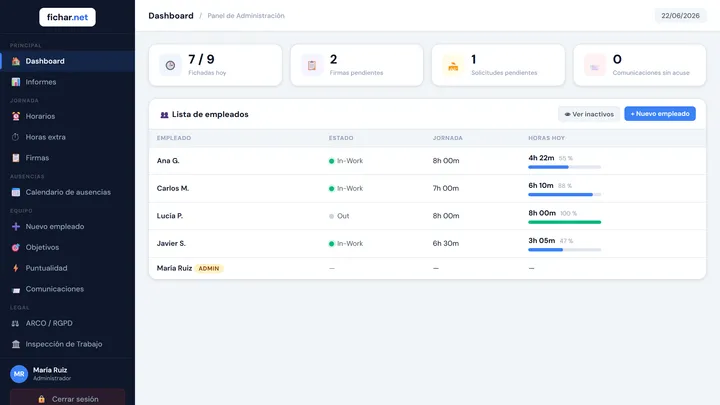This screenshot has width=720, height=405.
Task: Click the date 22/06/2026 badge
Action: pyautogui.click(x=681, y=16)
